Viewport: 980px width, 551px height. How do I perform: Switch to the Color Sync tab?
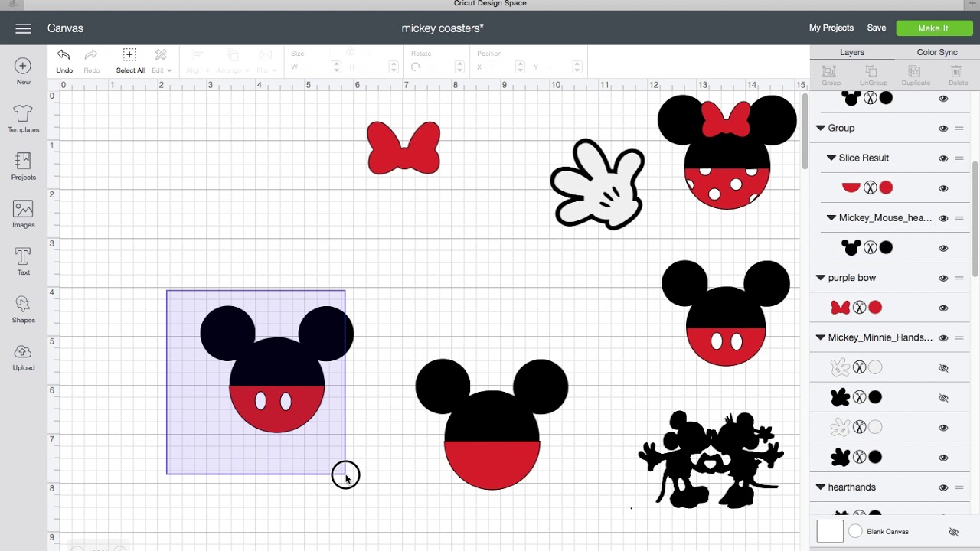[937, 52]
